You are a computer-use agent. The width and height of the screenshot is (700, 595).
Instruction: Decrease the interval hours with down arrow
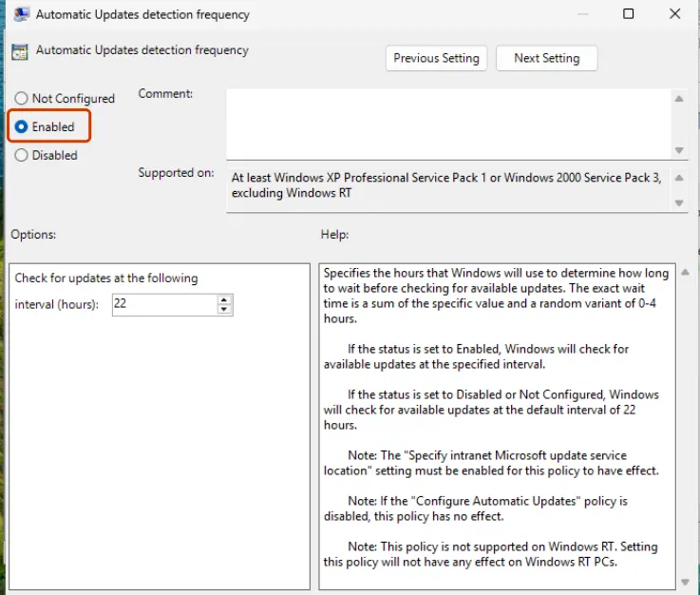click(x=224, y=310)
